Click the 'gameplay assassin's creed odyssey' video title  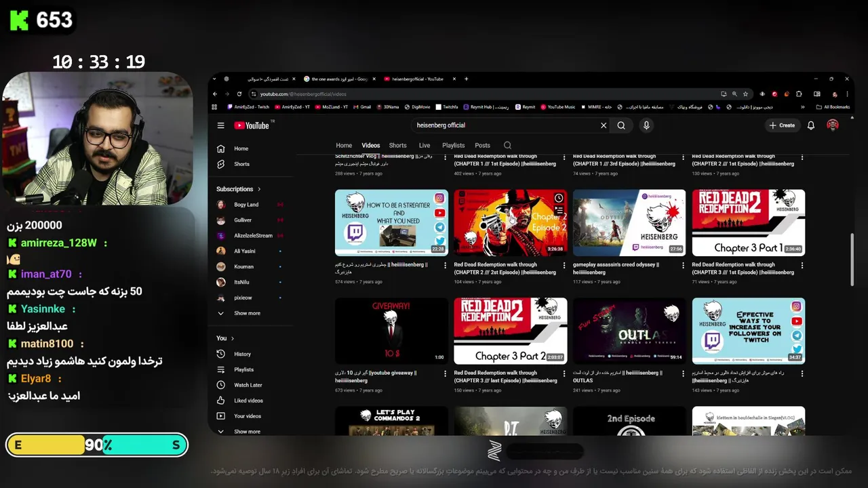[x=616, y=268]
